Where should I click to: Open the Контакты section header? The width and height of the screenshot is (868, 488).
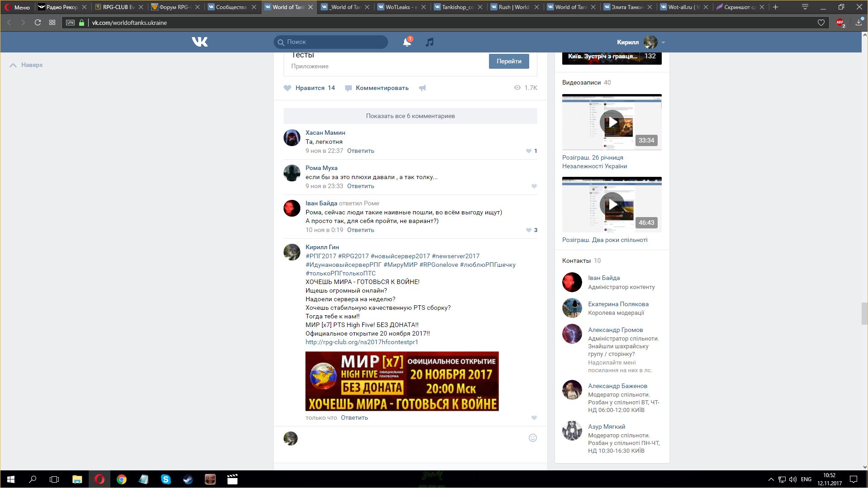(x=576, y=261)
